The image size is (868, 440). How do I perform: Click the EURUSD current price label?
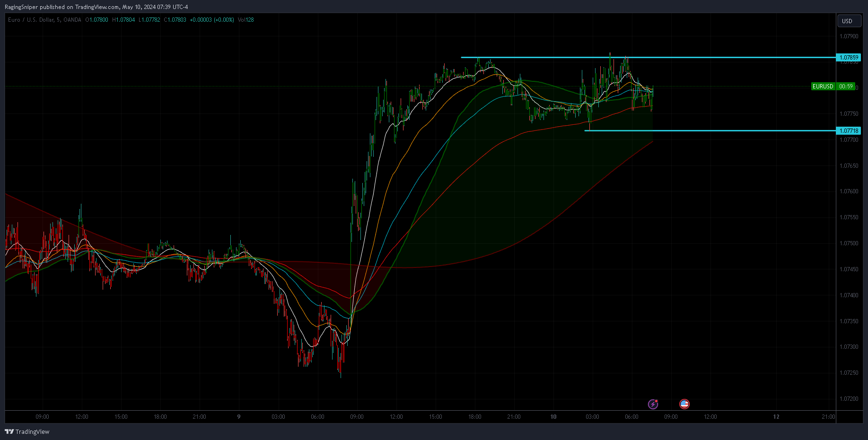823,86
